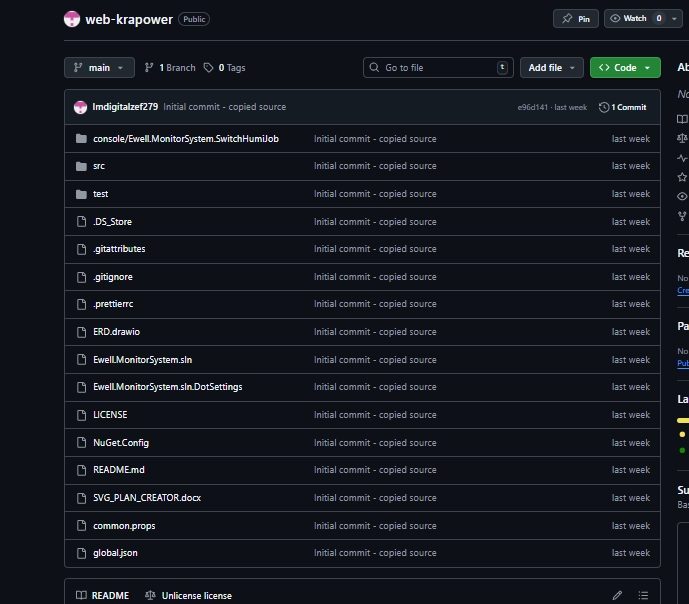The height and width of the screenshot is (604, 689).
Task: Click file icon beside .DS_Store
Action: [81, 222]
